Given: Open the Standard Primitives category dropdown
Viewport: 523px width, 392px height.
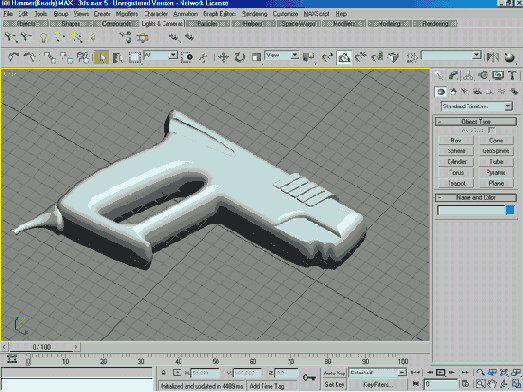Looking at the screenshot, I should click(476, 106).
